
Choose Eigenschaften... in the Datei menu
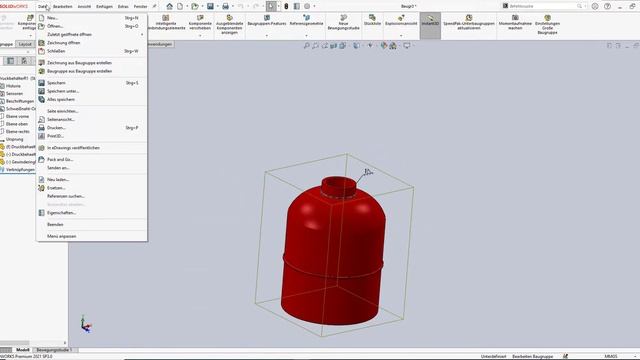[92, 213]
